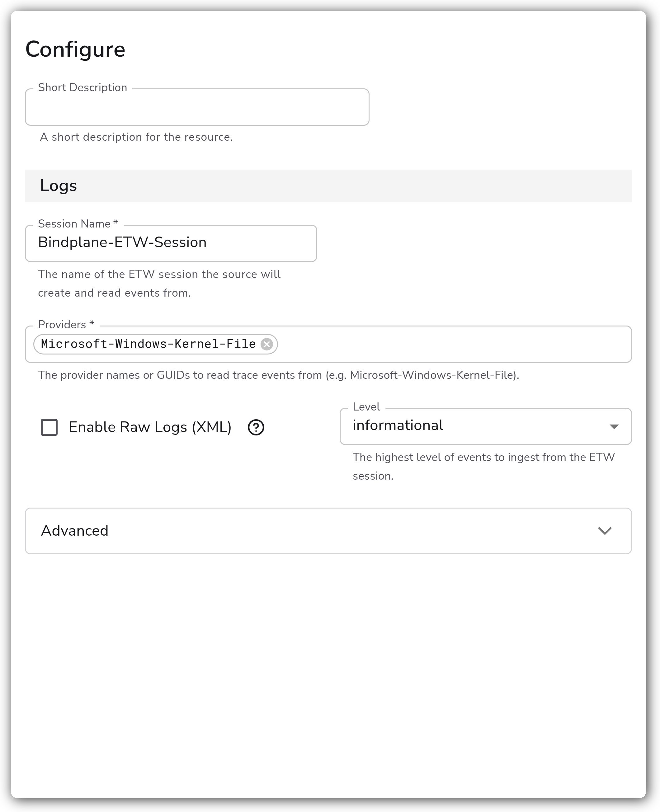Edit the Session Name field
Image resolution: width=660 pixels, height=812 pixels.
(x=171, y=243)
